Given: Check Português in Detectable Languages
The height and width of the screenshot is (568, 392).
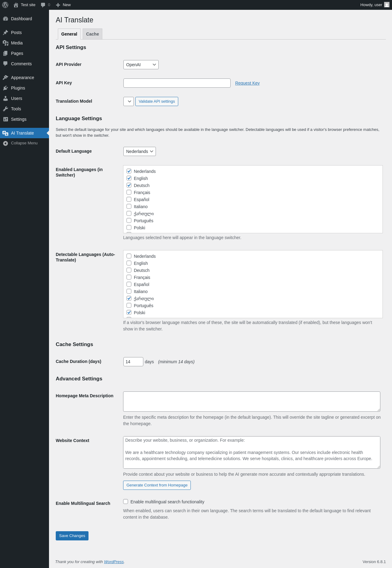Looking at the screenshot, I should 129,305.
